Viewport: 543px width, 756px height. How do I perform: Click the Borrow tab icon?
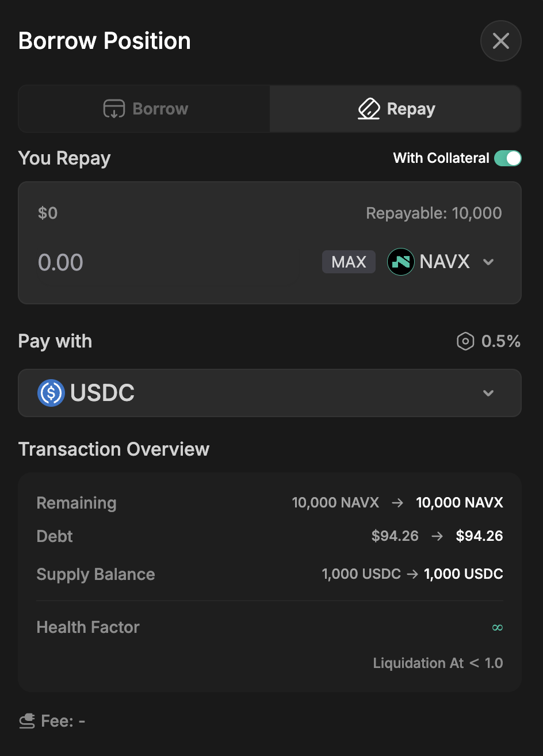coord(114,109)
